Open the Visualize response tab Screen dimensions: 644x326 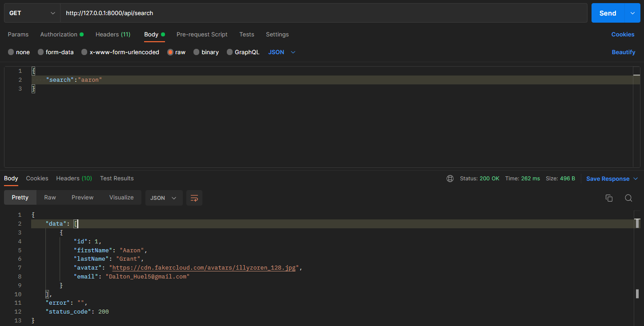pyautogui.click(x=121, y=197)
